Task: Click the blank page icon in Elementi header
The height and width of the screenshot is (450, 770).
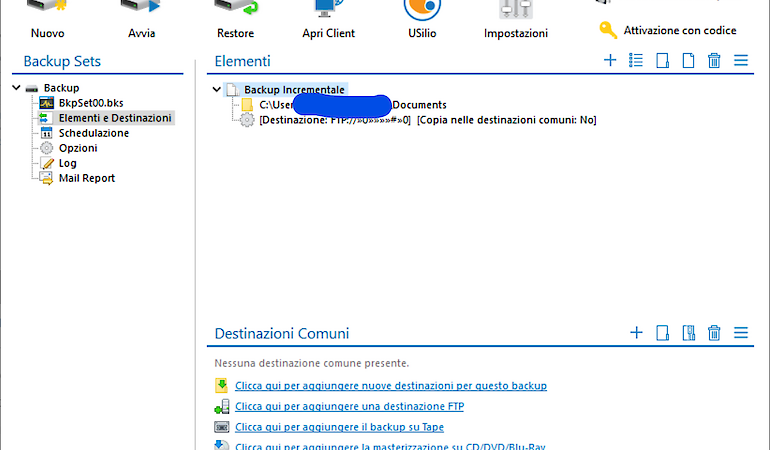Action: [x=688, y=60]
